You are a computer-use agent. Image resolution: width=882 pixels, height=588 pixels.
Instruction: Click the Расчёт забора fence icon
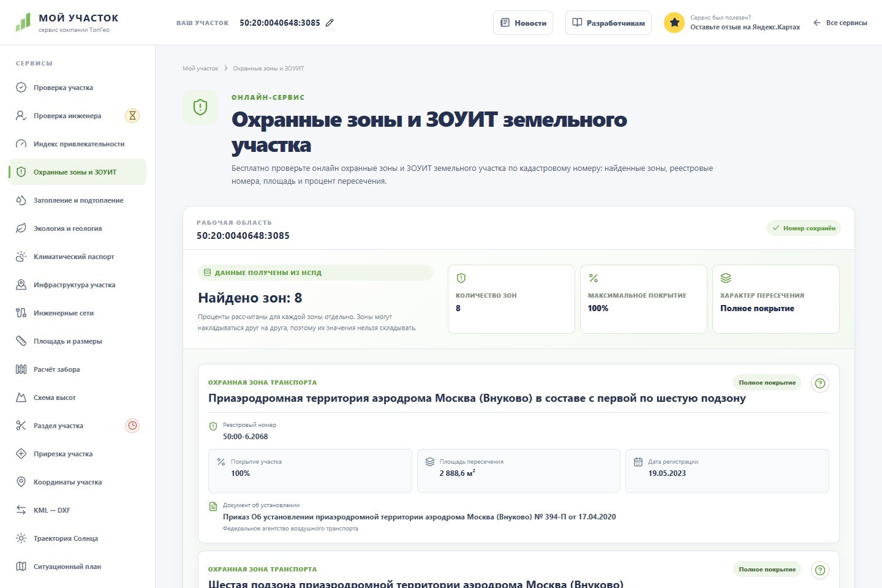coord(21,369)
